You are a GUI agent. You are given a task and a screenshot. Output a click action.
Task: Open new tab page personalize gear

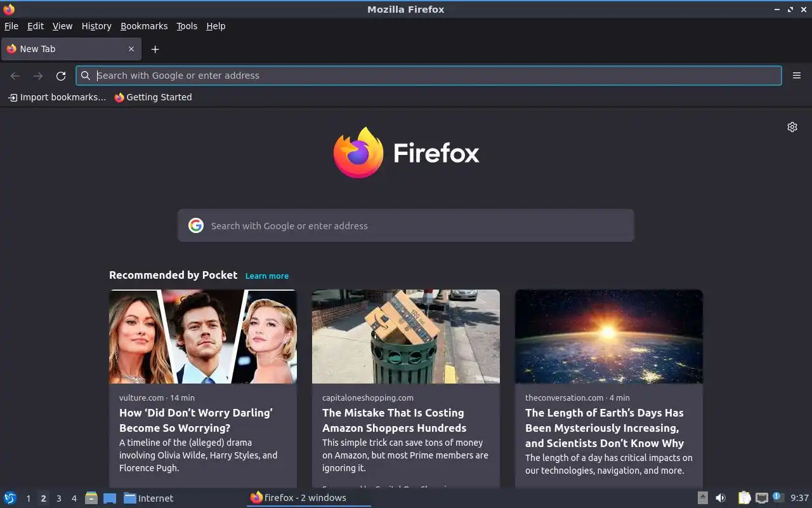tap(792, 127)
